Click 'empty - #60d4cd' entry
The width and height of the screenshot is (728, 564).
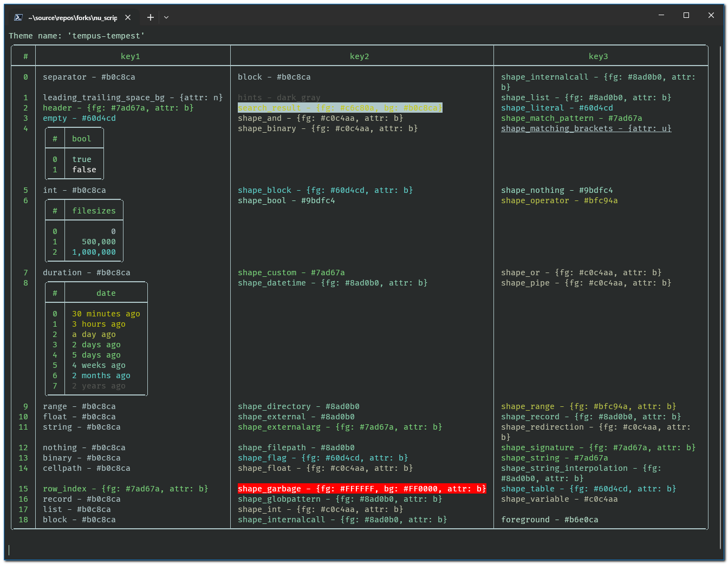tap(79, 118)
